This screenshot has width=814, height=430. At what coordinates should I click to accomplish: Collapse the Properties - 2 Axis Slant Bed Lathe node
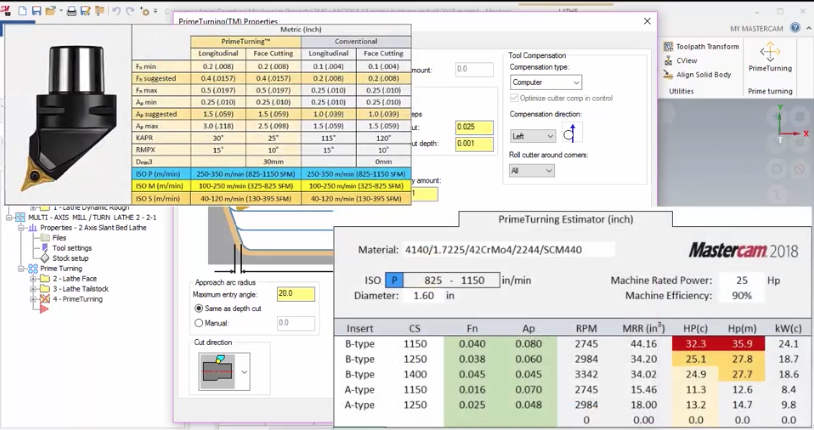tap(21, 227)
